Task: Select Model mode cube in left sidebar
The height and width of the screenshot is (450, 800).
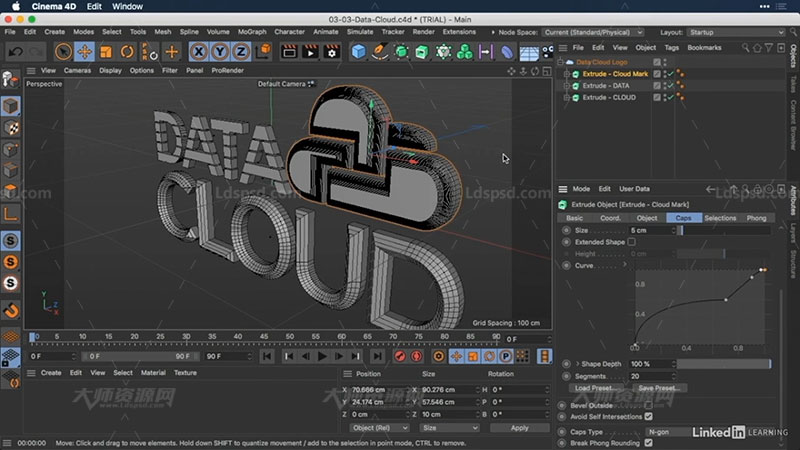Action: point(11,106)
